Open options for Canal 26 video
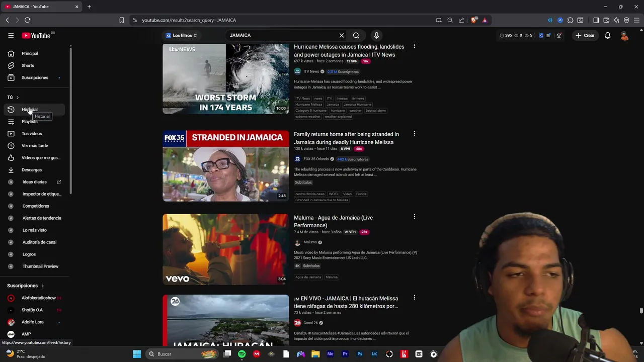The height and width of the screenshot is (362, 644). [x=414, y=298]
